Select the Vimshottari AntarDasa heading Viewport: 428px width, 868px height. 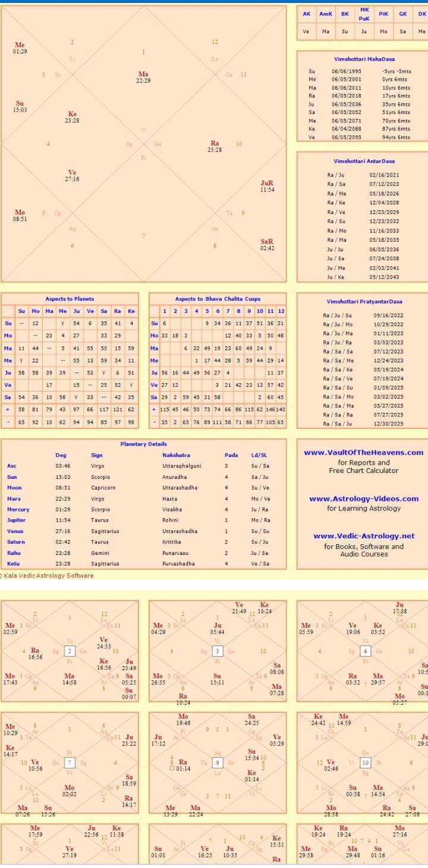[364, 161]
